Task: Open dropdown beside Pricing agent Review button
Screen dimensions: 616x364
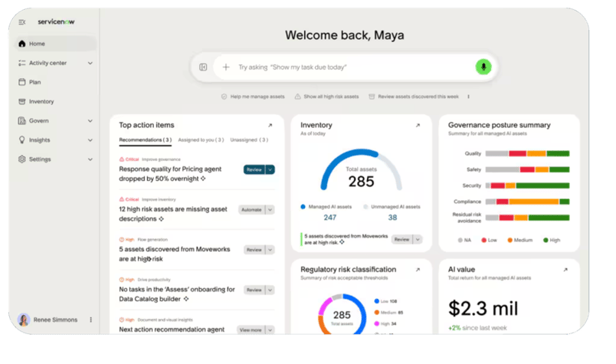Action: coord(270,169)
